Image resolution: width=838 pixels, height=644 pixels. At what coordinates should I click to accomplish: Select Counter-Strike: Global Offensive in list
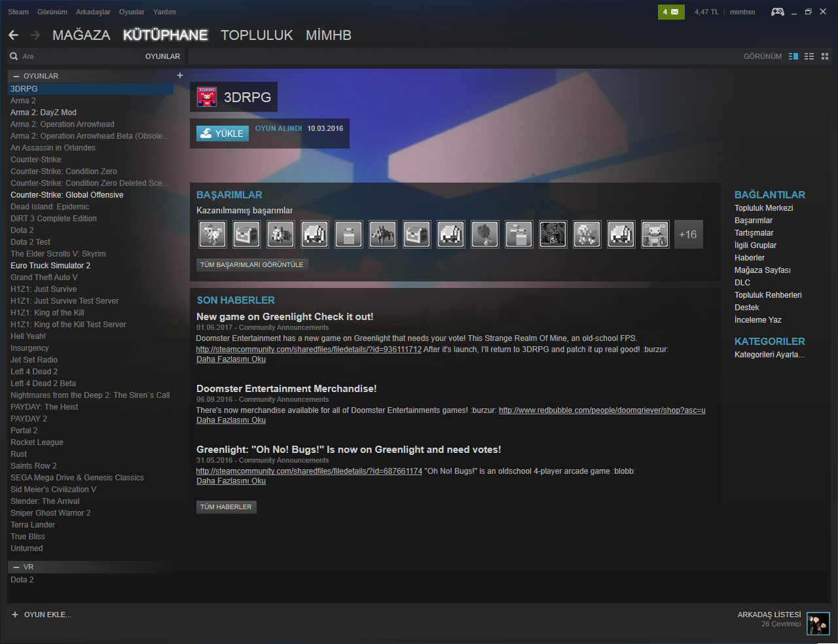67,195
